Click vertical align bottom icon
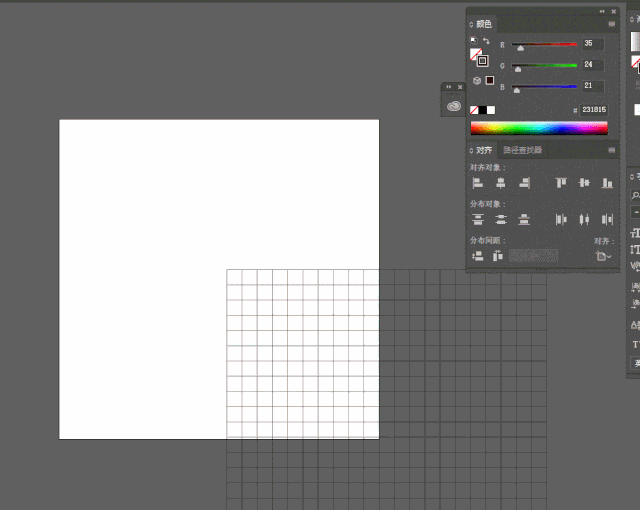 click(607, 183)
